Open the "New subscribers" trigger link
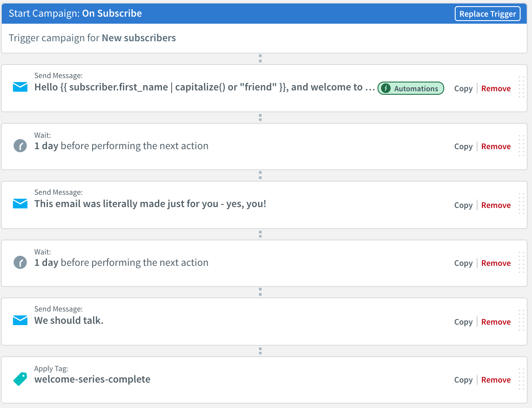532x408 pixels. pyautogui.click(x=139, y=38)
